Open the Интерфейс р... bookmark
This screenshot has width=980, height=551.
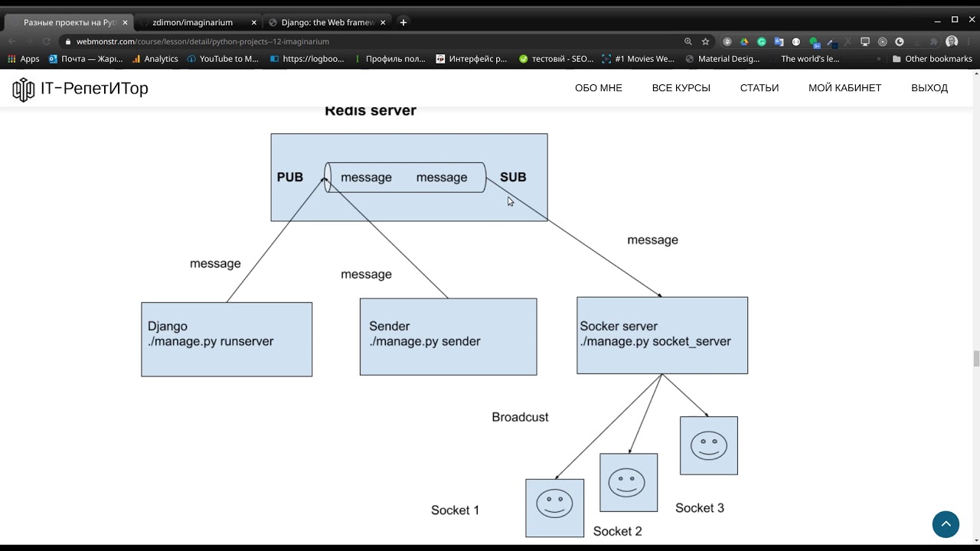[x=472, y=59]
